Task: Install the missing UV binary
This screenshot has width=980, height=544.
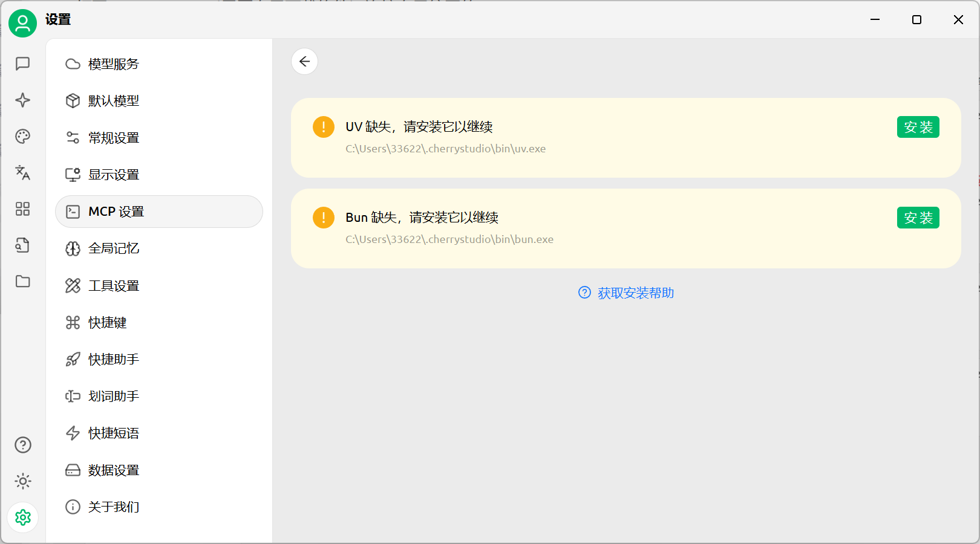Action: (x=918, y=127)
